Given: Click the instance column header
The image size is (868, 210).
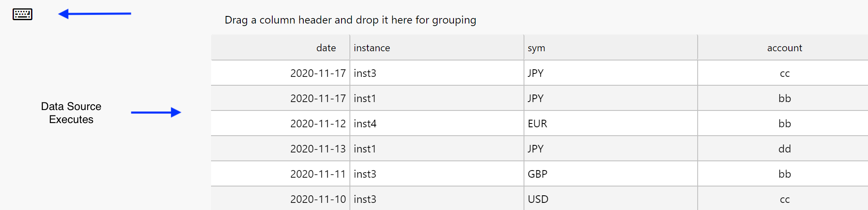Looking at the screenshot, I should click(x=372, y=48).
